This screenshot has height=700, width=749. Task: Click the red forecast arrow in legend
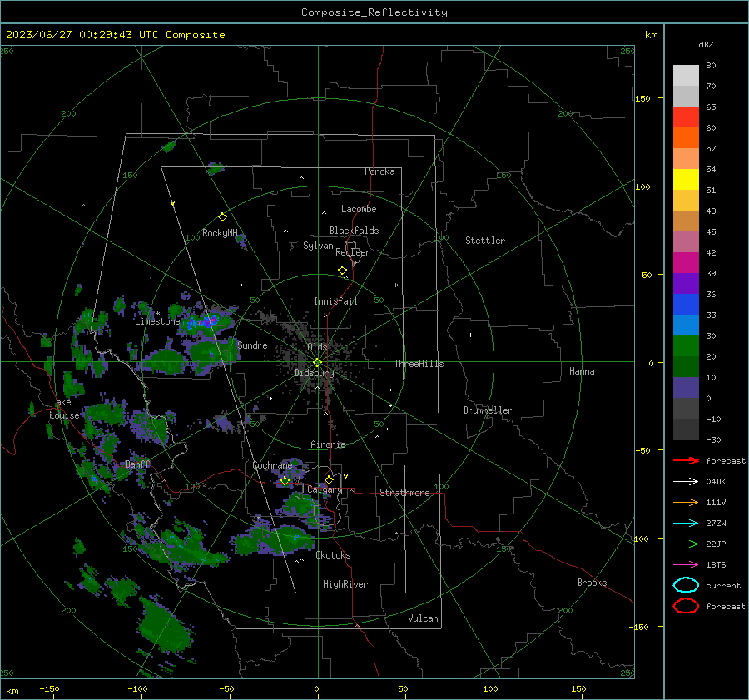point(686,460)
